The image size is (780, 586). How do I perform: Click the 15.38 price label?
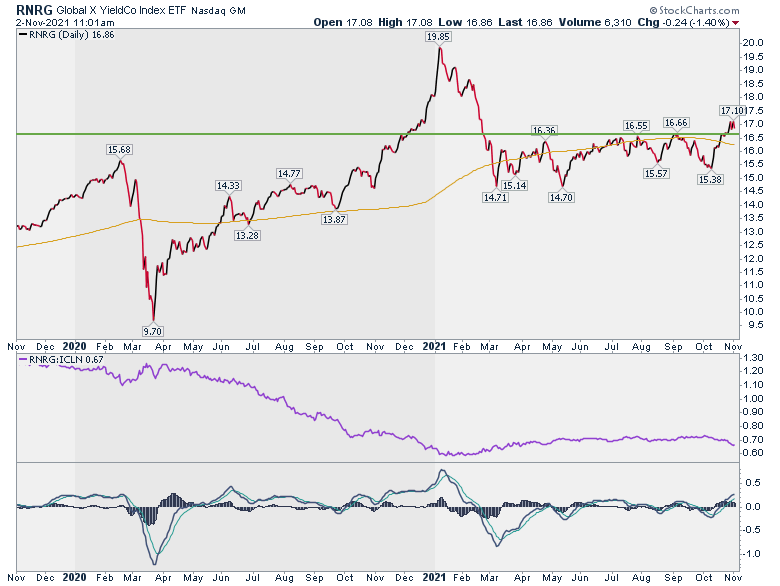710,179
